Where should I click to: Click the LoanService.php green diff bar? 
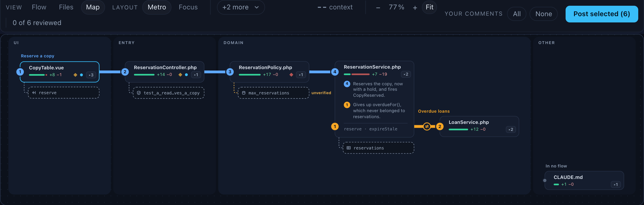click(x=458, y=129)
